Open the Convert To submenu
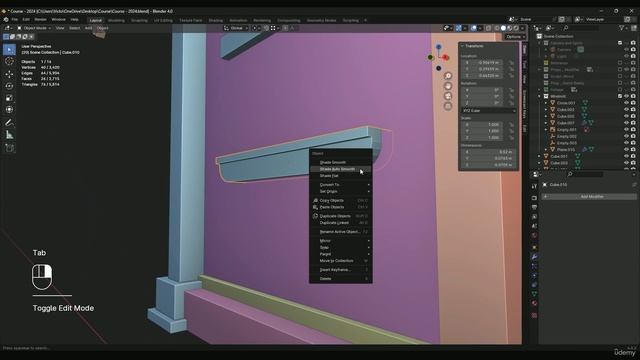Image resolution: width=640 pixels, height=360 pixels. click(341, 184)
